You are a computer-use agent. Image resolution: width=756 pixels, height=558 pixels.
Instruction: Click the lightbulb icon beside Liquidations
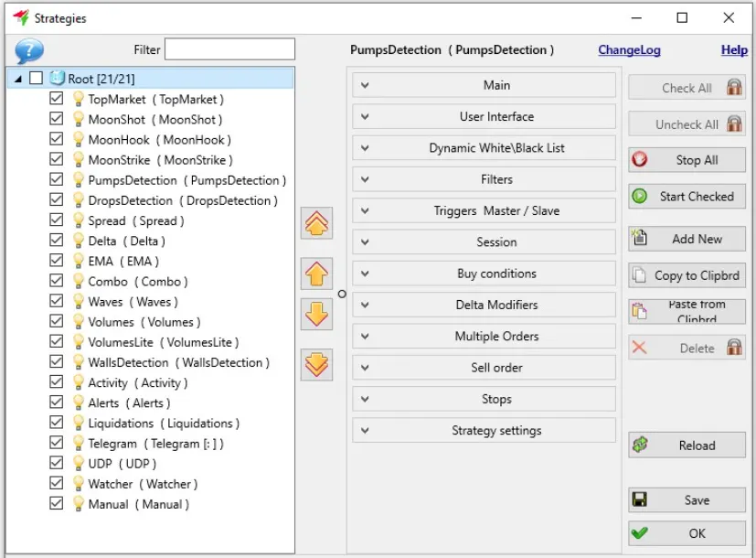[78, 423]
